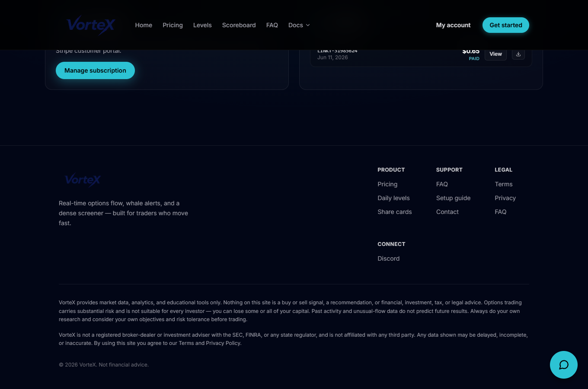588x389 pixels.
Task: Open FAQ in the top navigation
Action: click(x=272, y=25)
